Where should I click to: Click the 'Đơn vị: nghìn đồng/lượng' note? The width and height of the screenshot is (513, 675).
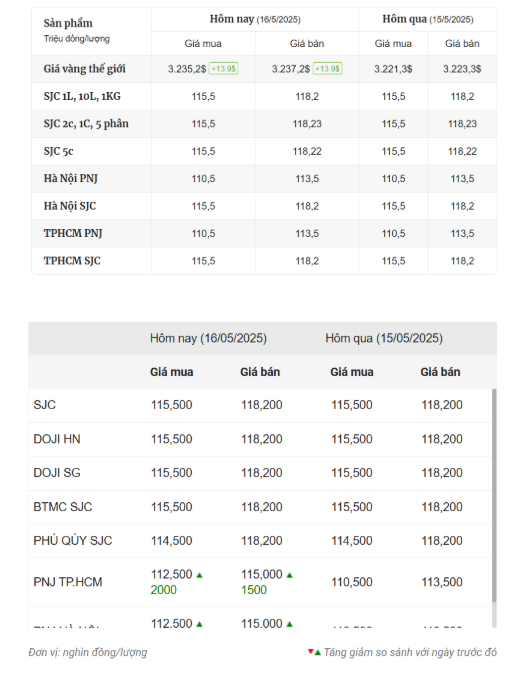[88, 653]
